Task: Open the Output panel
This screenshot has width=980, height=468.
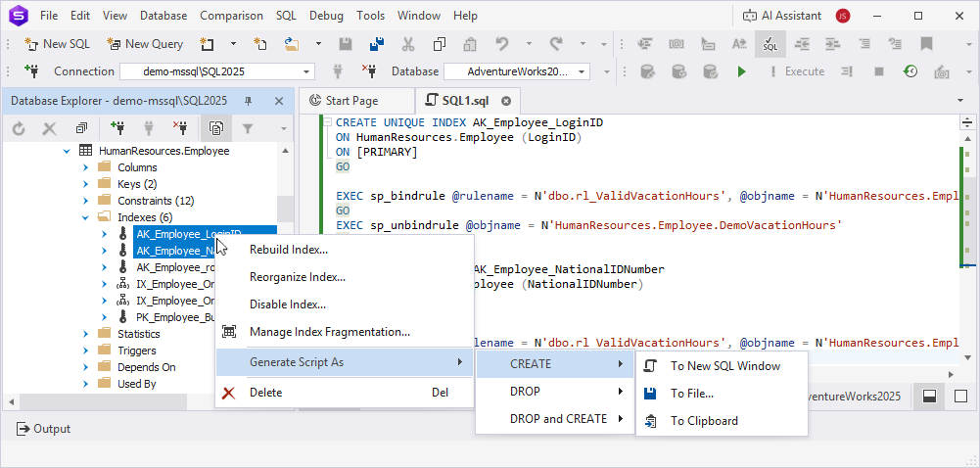Action: point(43,429)
